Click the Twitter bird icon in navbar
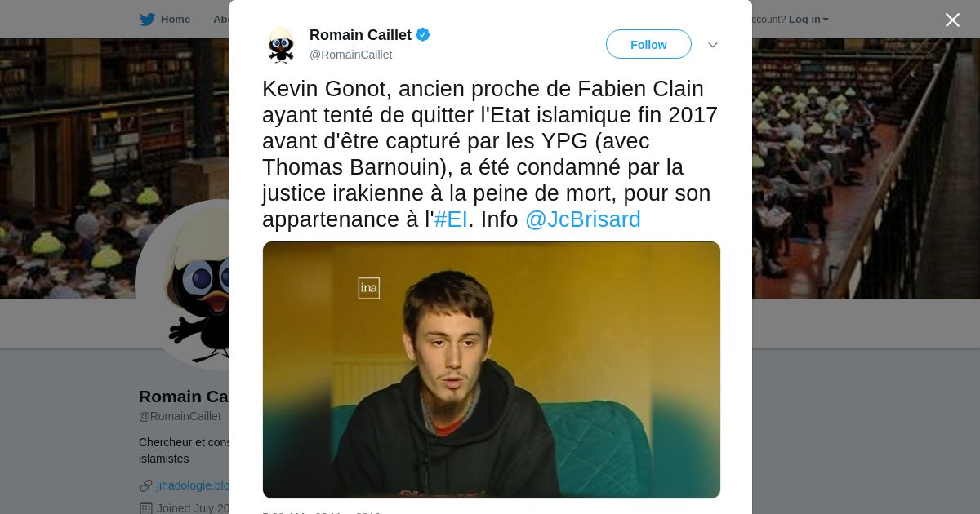 click(x=147, y=20)
